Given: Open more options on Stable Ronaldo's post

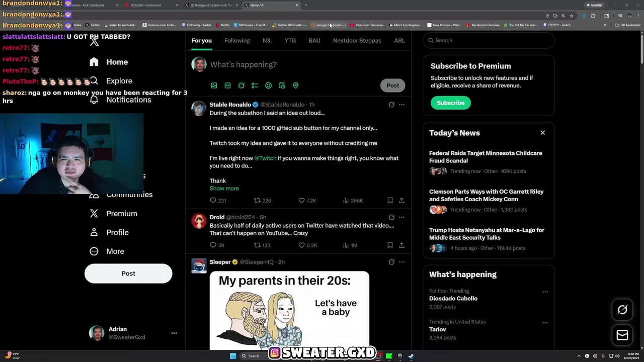Looking at the screenshot, I should pyautogui.click(x=401, y=105).
